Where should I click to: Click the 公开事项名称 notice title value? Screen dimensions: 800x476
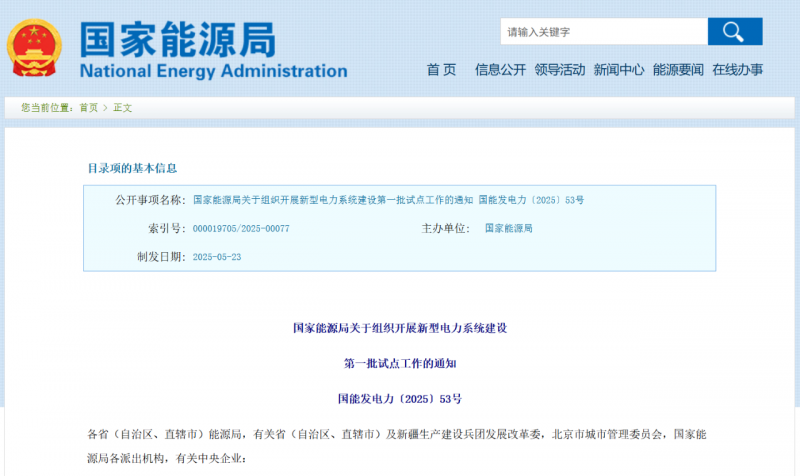point(388,200)
